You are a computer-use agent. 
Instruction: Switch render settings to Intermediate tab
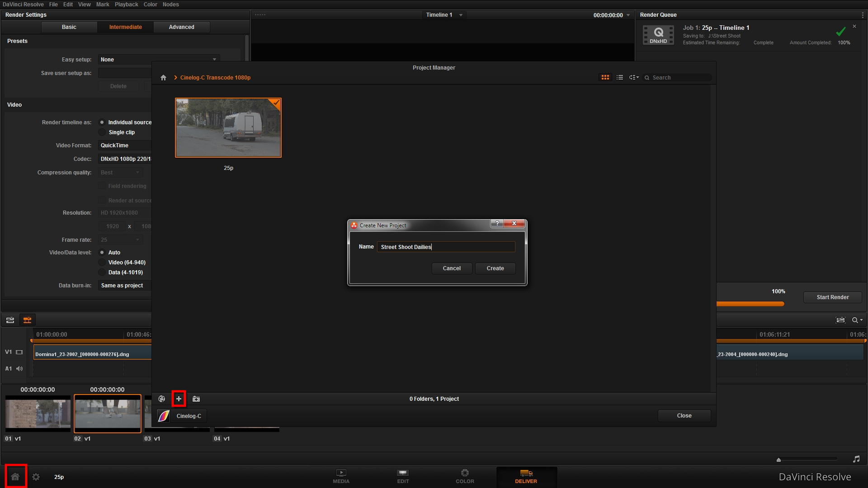tap(126, 27)
